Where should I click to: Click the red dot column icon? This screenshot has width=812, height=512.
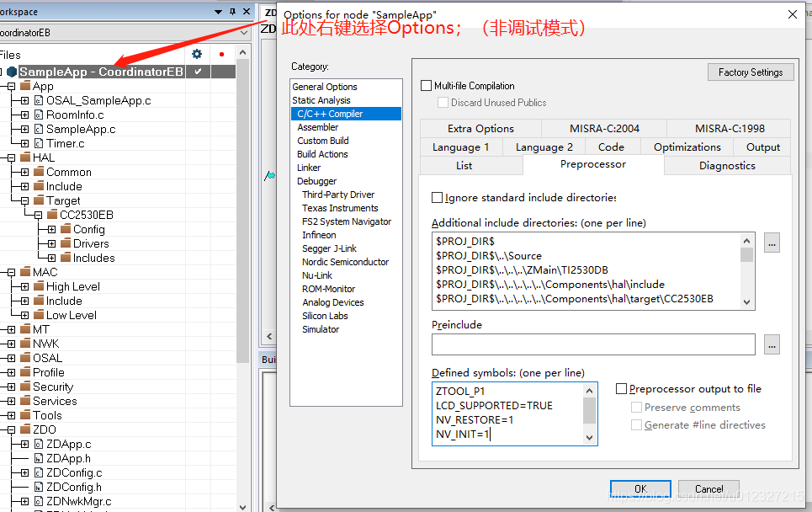[221, 54]
